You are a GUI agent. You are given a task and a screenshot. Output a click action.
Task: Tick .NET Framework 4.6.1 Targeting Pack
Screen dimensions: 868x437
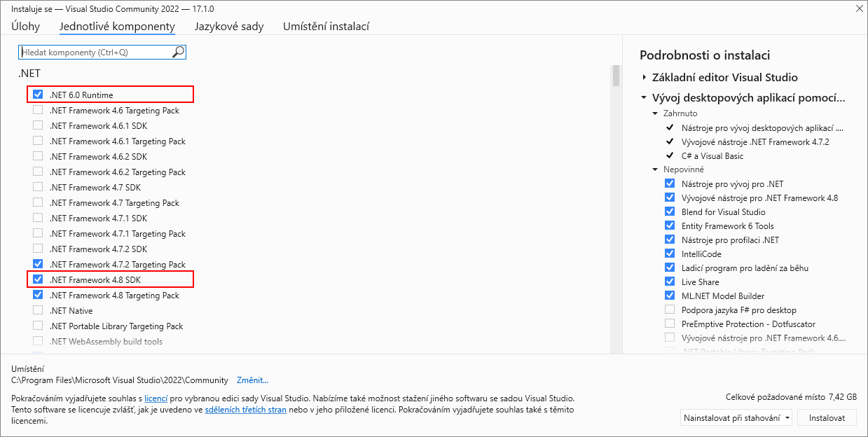click(38, 141)
